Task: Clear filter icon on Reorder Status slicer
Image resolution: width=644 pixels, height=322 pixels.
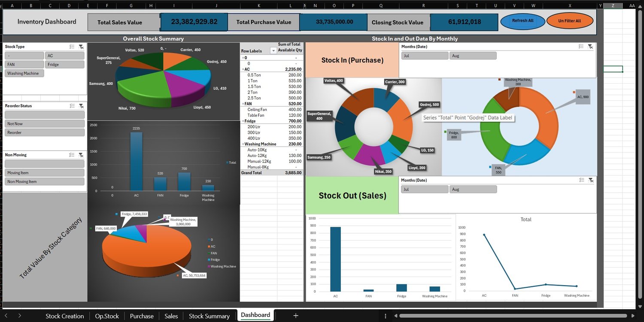Action: (x=81, y=106)
